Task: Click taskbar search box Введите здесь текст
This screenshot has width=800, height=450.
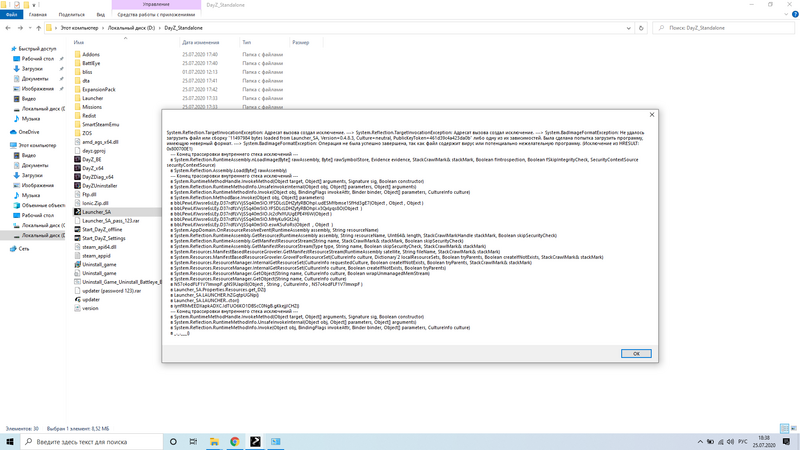Action: coord(92,442)
